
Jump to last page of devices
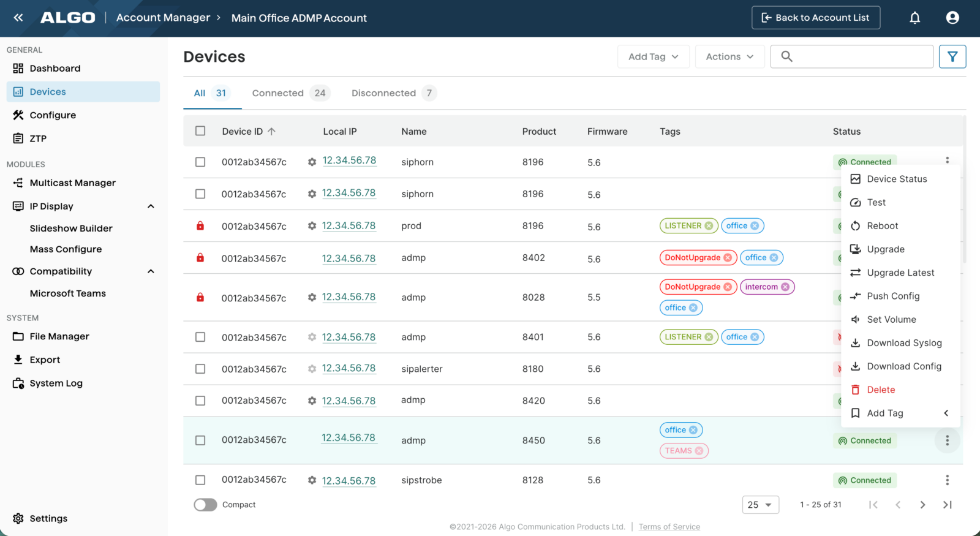click(x=947, y=505)
